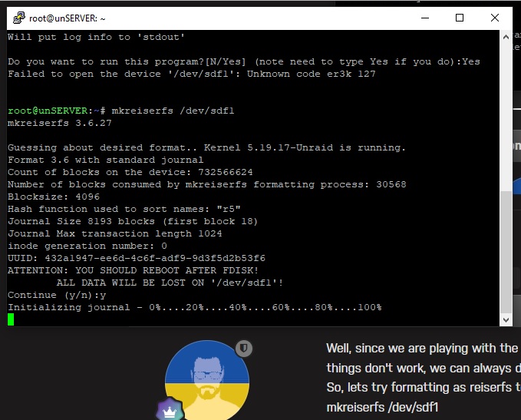
Task: Click 'Journal Size 8193 blocks' line
Action: (133, 221)
